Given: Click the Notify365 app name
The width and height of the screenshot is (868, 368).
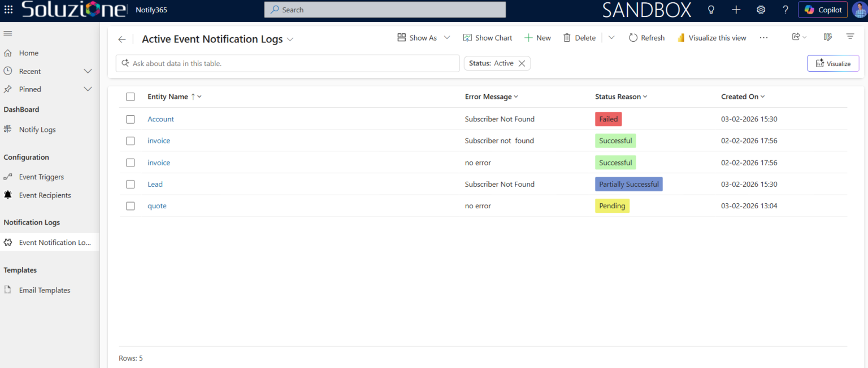Looking at the screenshot, I should pyautogui.click(x=151, y=10).
